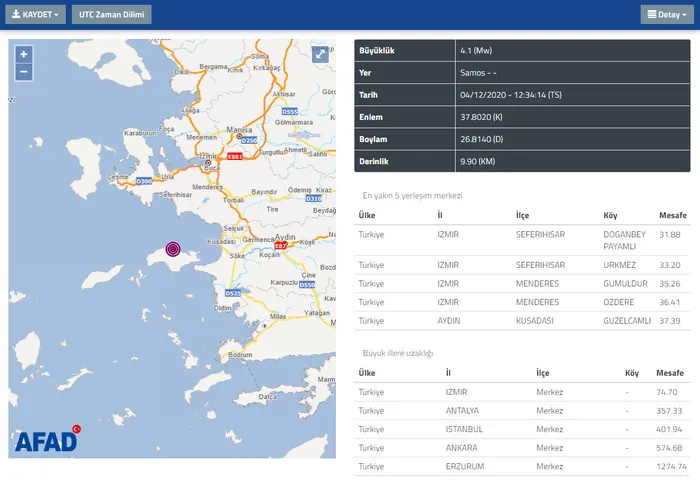The height and width of the screenshot is (483, 700).
Task: Click the D300 road shield on the map
Action: (x=144, y=181)
